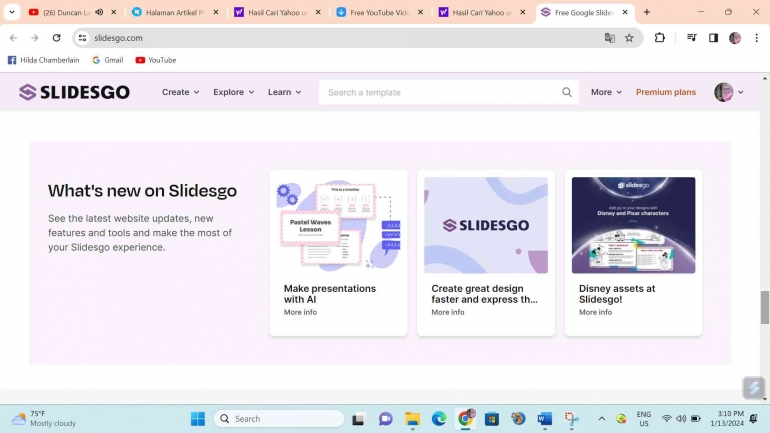Expand the Create dropdown menu
770x433 pixels.
(x=181, y=92)
